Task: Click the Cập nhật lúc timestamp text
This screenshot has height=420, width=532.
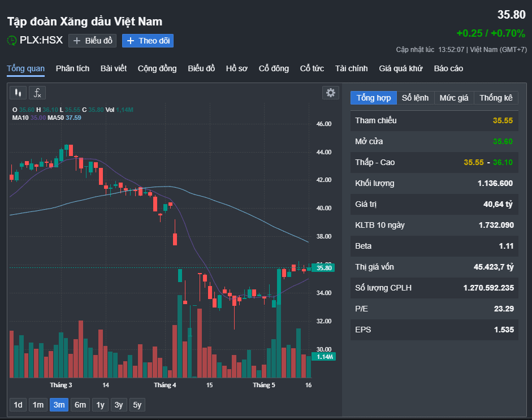Action: click(461, 50)
